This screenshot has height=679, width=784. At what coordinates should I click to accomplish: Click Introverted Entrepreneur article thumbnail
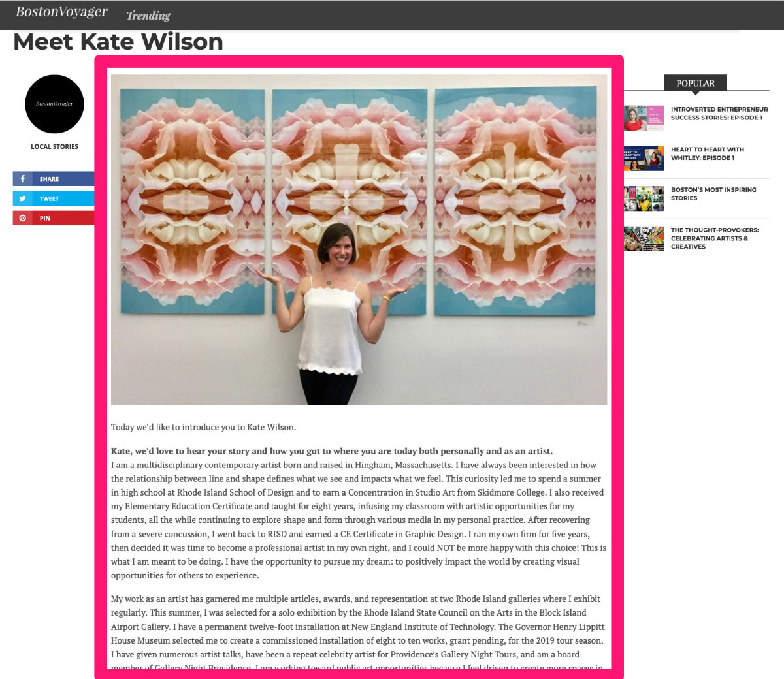point(644,118)
